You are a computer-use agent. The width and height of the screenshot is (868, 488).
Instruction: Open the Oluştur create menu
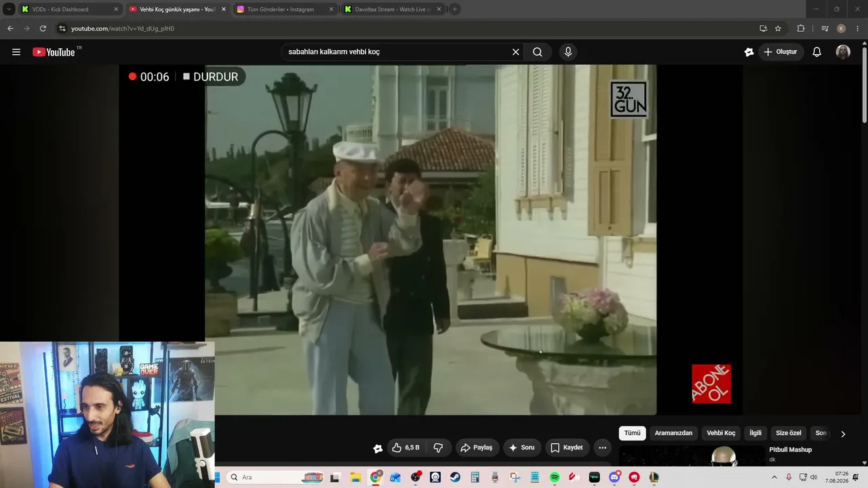click(x=781, y=52)
